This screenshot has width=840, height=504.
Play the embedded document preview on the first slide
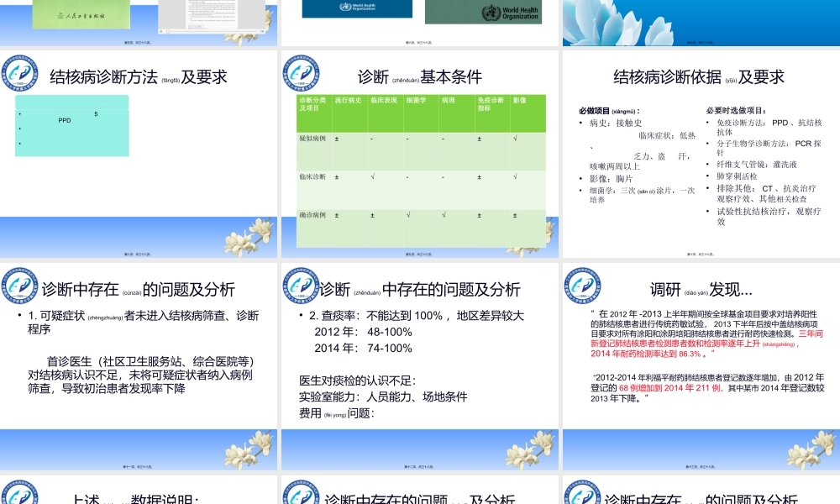(x=160, y=31)
